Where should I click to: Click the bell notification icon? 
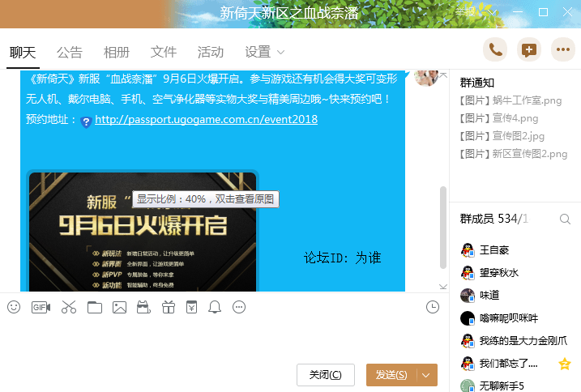point(215,307)
